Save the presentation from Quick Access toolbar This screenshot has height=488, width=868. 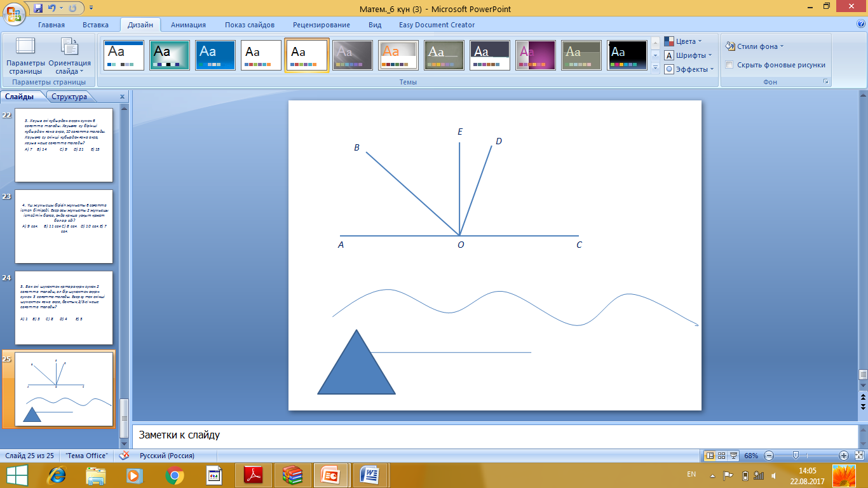coord(38,9)
